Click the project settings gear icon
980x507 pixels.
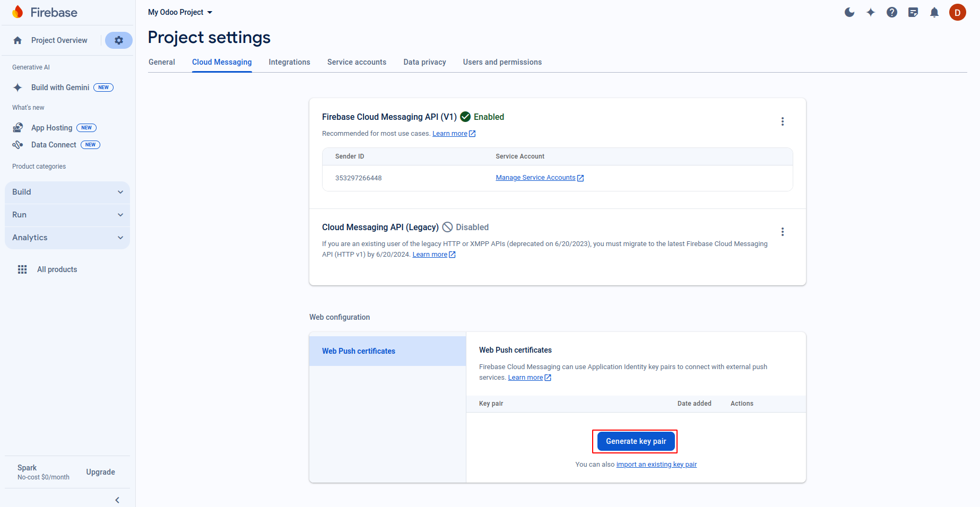tap(119, 40)
